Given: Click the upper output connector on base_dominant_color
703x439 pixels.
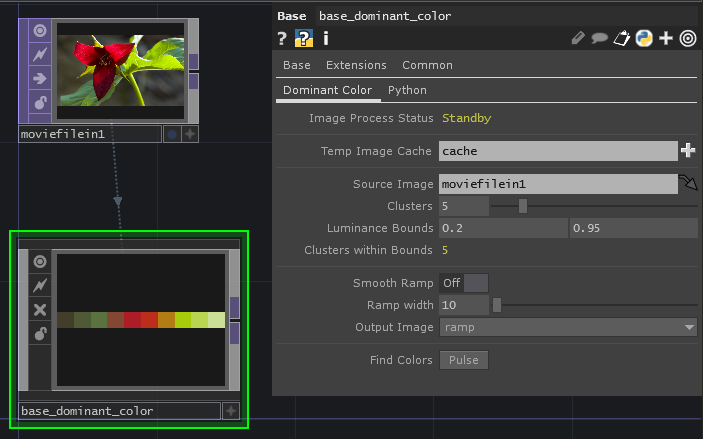Looking at the screenshot, I should coord(234,308).
